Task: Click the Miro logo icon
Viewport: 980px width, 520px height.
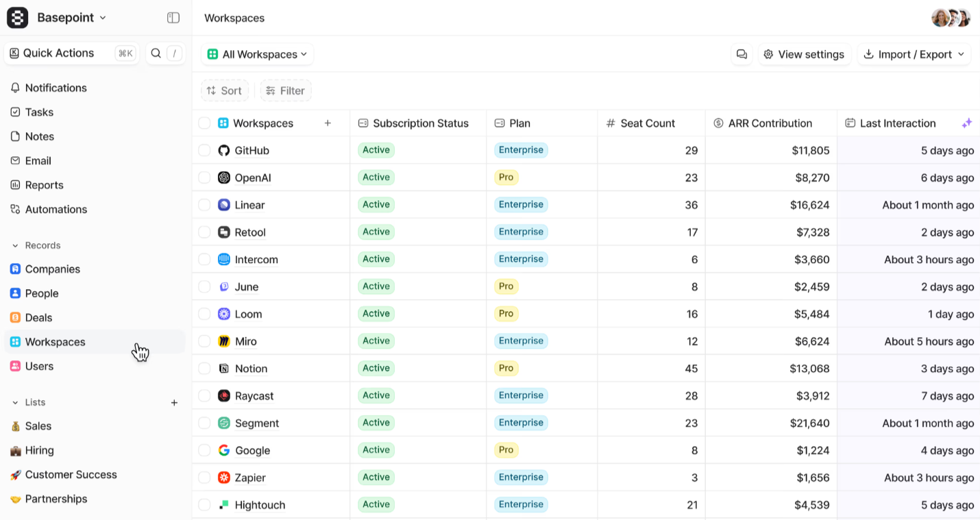Action: pos(224,341)
